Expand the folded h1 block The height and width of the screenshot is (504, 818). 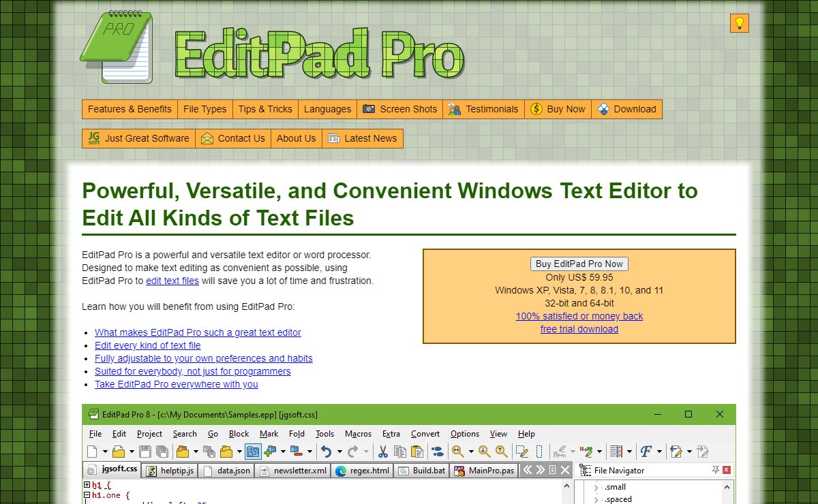tap(87, 485)
